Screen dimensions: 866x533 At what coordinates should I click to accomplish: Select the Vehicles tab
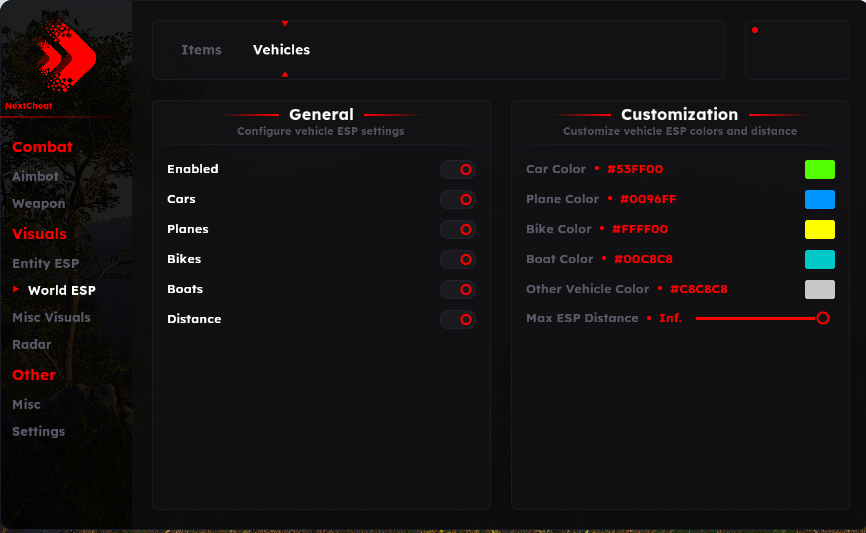click(x=281, y=50)
